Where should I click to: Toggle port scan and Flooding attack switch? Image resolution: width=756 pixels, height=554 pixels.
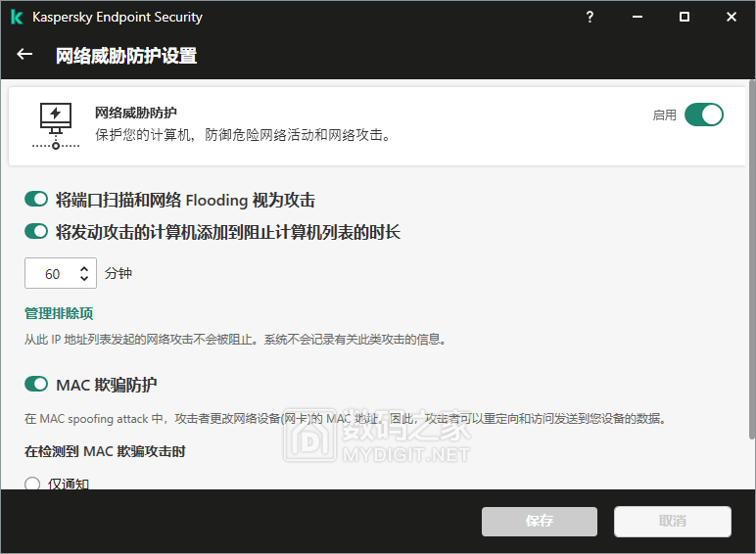(x=36, y=199)
